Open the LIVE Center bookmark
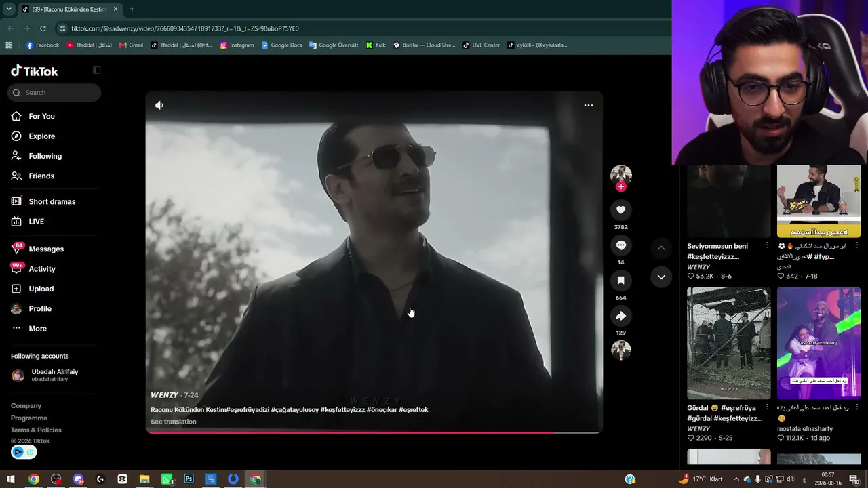Screen dimensions: 868x488 (x=481, y=45)
